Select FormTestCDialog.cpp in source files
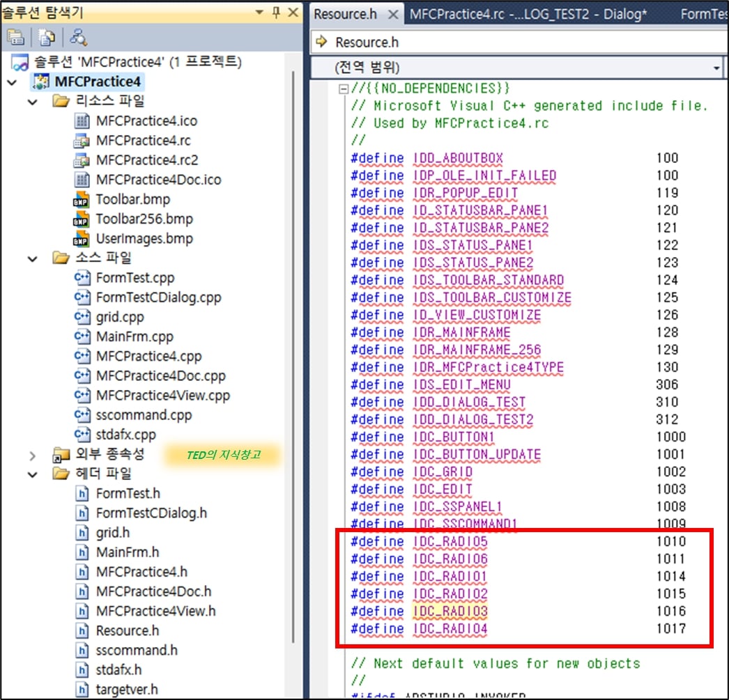Image resolution: width=729 pixels, height=700 pixels. point(158,297)
